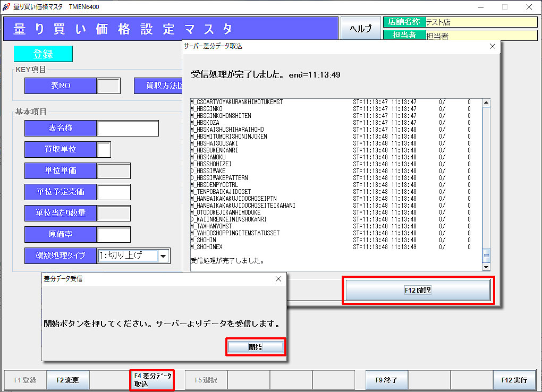Screen dimensions: 542x392
Task: Click the F2 変更 function button
Action: (x=68, y=380)
